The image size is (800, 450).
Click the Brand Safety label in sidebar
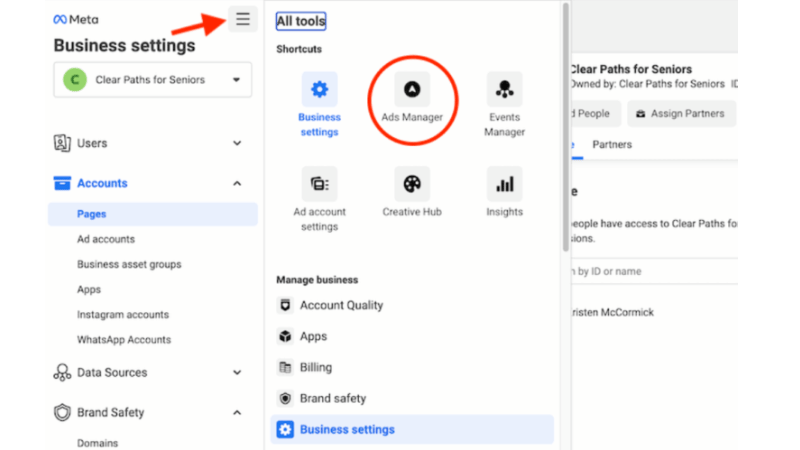point(110,412)
